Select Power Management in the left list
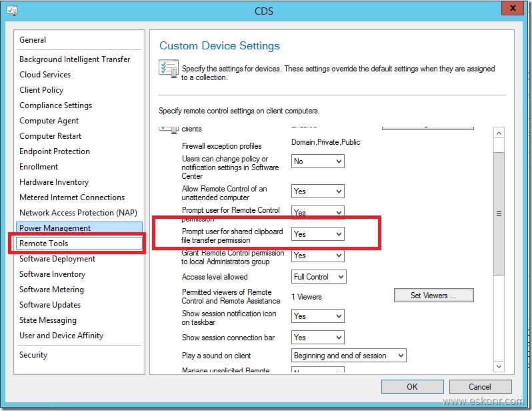This screenshot has width=532, height=411. point(55,228)
